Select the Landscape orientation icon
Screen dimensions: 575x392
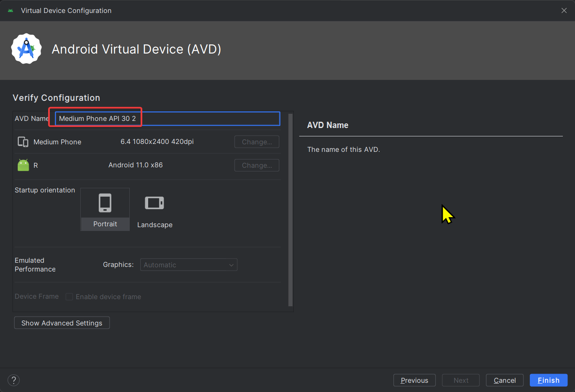pyautogui.click(x=154, y=203)
